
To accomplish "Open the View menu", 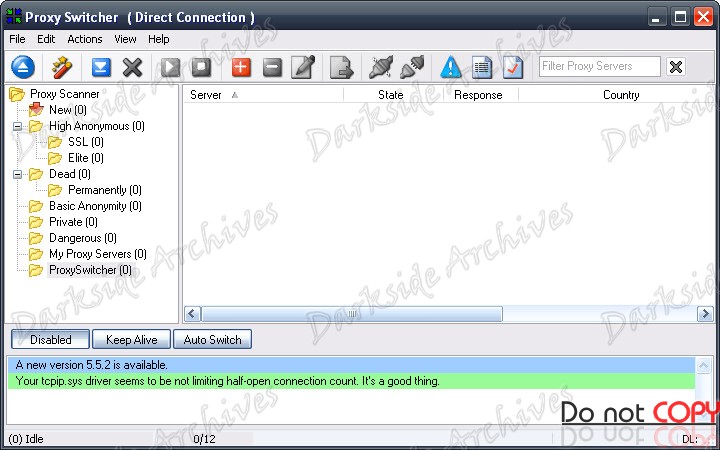I will pos(125,39).
